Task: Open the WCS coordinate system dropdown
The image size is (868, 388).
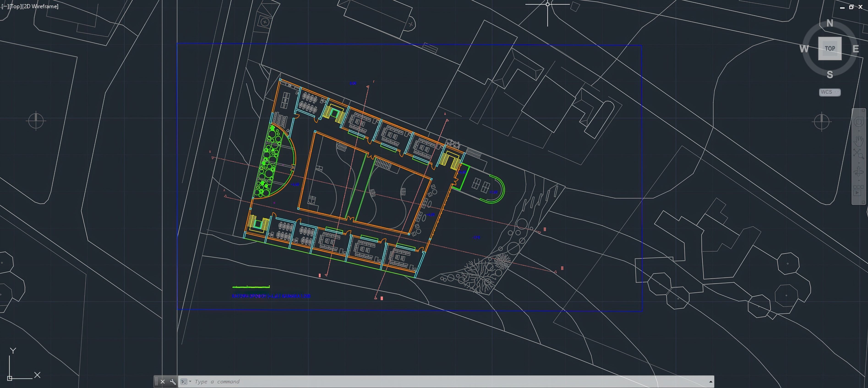Action: [830, 92]
